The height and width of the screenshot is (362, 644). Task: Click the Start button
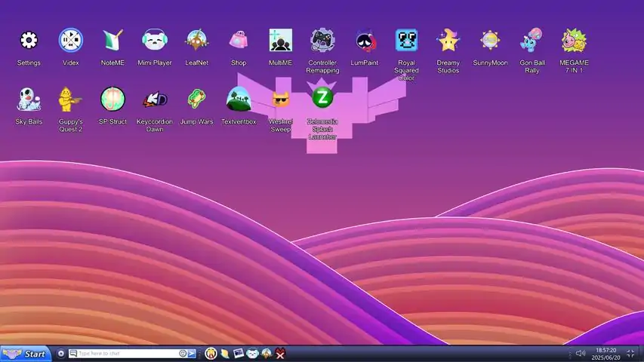pos(26,354)
